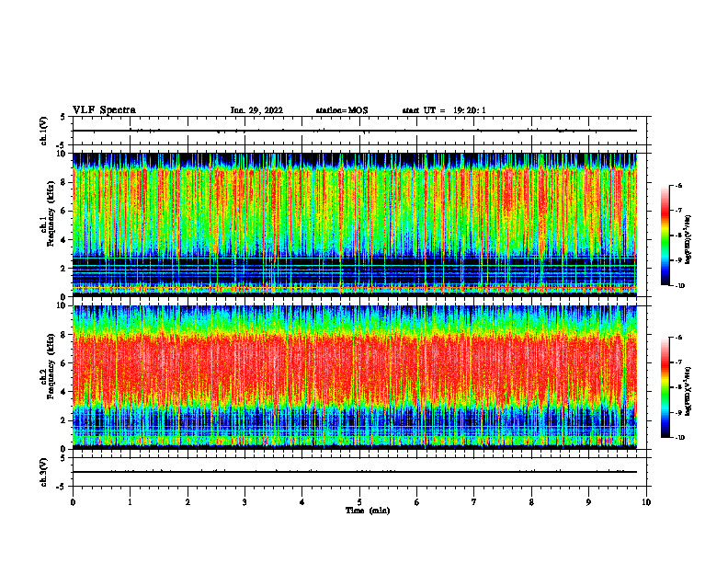This screenshot has width=728, height=563.
Task: Click time axis tick label "1"
Action: point(130,502)
